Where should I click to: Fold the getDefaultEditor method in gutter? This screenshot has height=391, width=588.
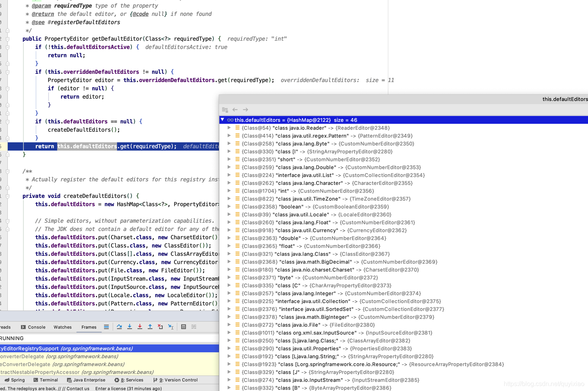[7, 39]
